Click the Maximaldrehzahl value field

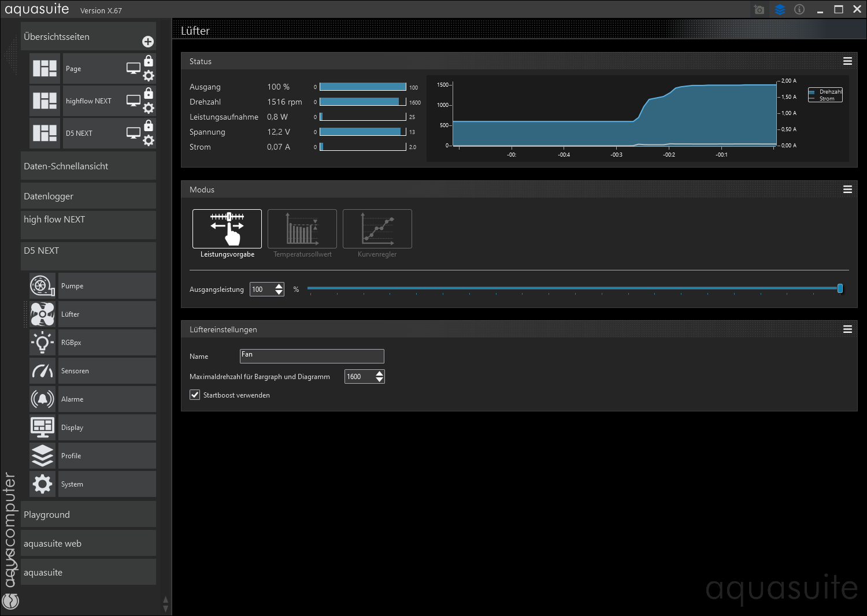point(360,376)
